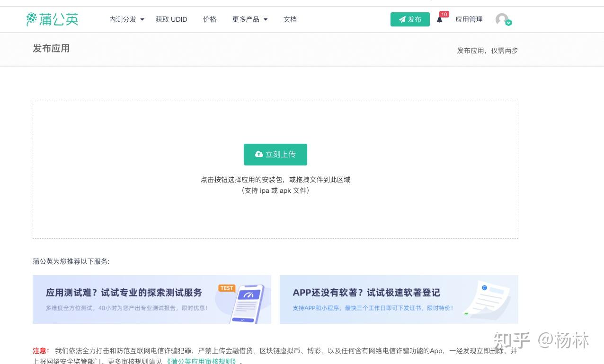Open the 探索测试服务 promotional banner
Viewport: 604px width, 364px height.
[x=152, y=299]
